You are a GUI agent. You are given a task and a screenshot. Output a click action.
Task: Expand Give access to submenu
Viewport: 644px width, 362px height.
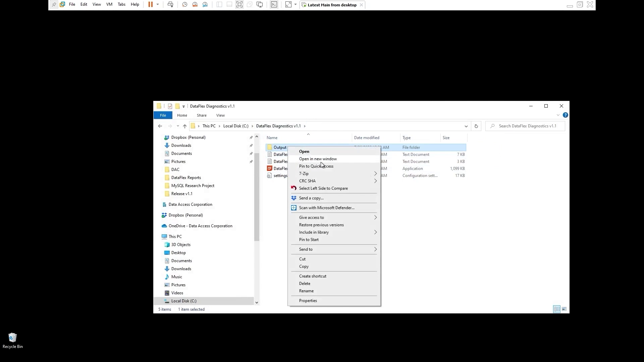click(334, 218)
